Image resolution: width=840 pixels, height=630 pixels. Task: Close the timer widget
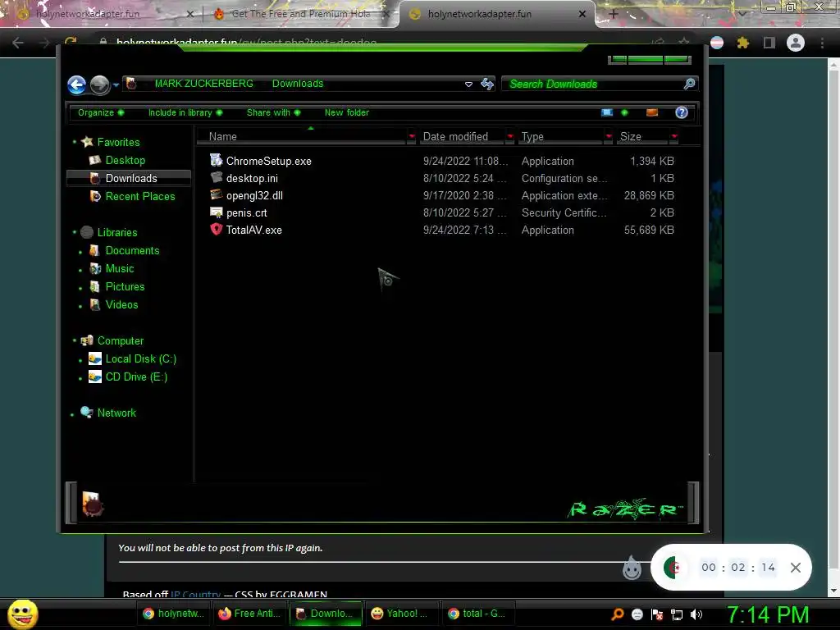click(796, 568)
